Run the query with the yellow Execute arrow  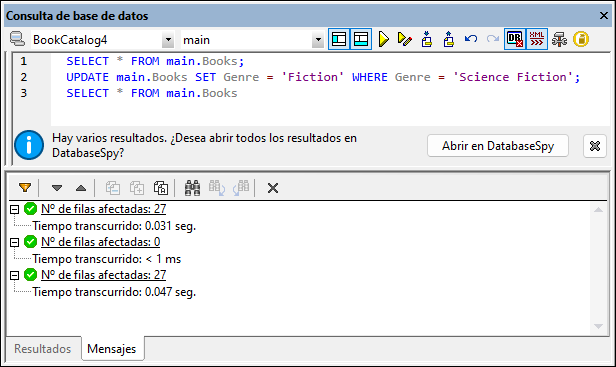coord(383,39)
